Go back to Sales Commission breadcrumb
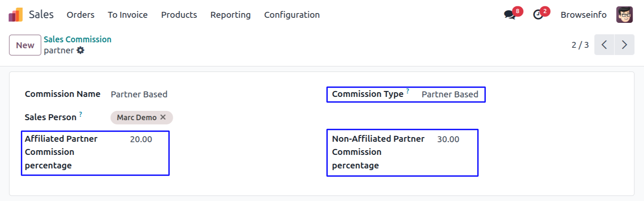The height and width of the screenshot is (201, 644). [x=77, y=39]
